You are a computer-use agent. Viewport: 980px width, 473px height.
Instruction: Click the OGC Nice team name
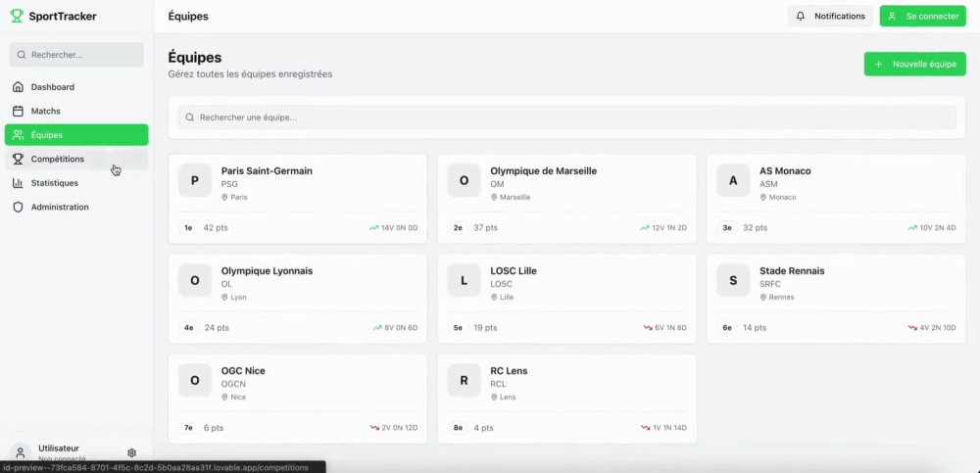pyautogui.click(x=243, y=370)
